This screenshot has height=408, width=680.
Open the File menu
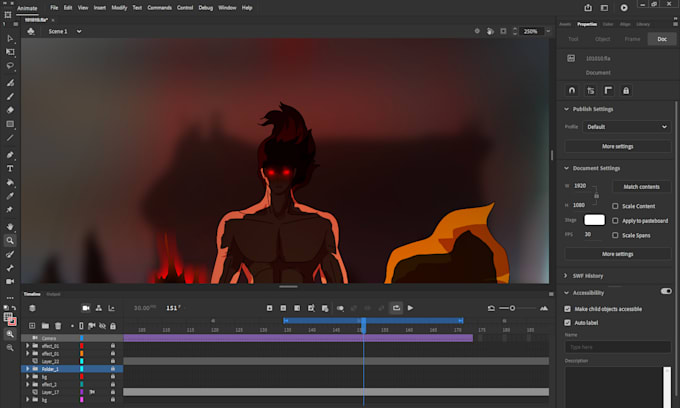pyautogui.click(x=54, y=8)
